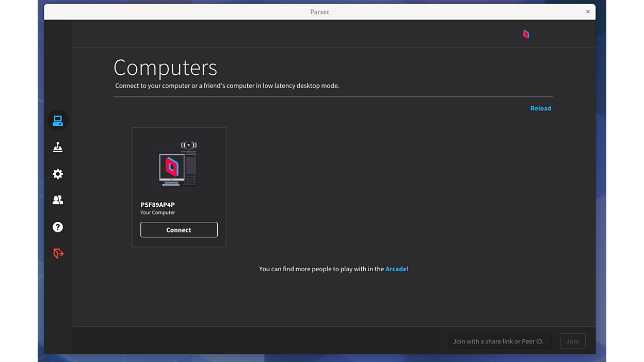Screen dimensions: 644x362
Task: Click the "Your Computer" label
Action: 157,212
